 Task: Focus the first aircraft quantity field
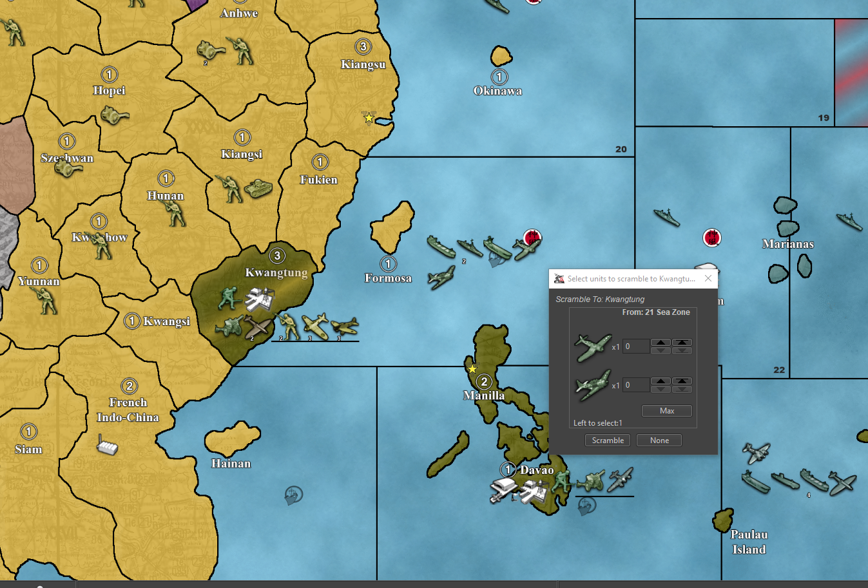click(x=635, y=346)
